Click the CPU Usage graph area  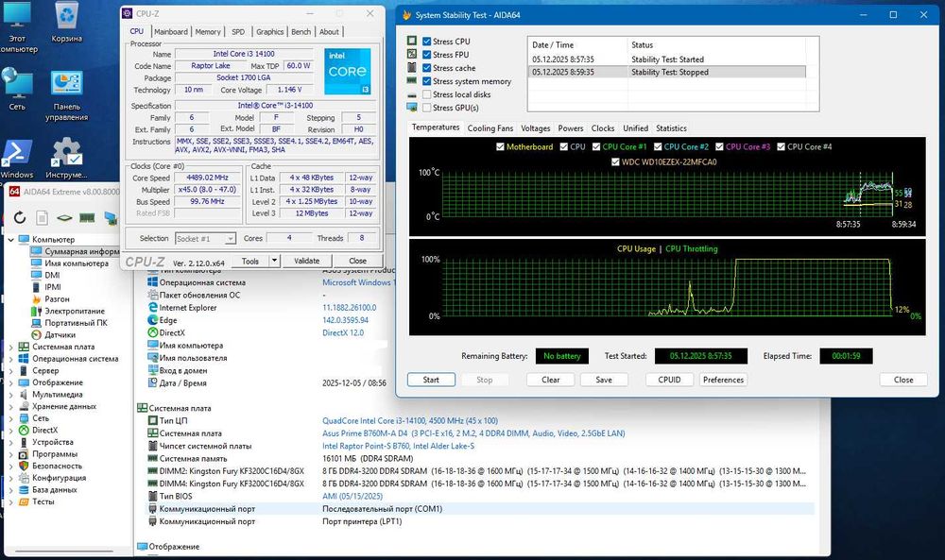pyautogui.click(x=667, y=287)
